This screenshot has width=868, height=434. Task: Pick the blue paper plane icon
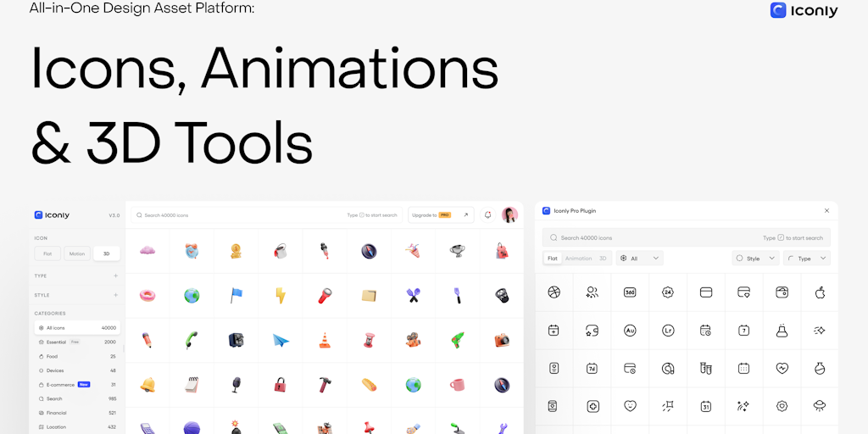[x=281, y=340]
